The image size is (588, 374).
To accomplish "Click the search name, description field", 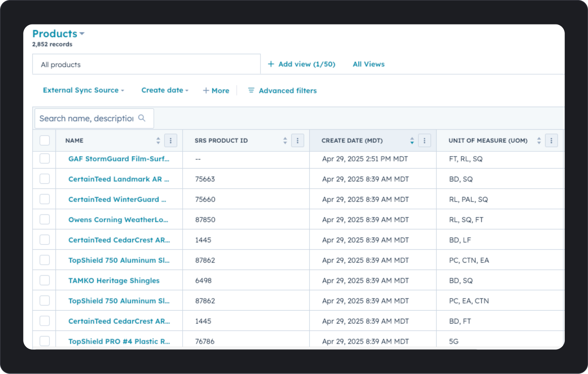I will 85,118.
